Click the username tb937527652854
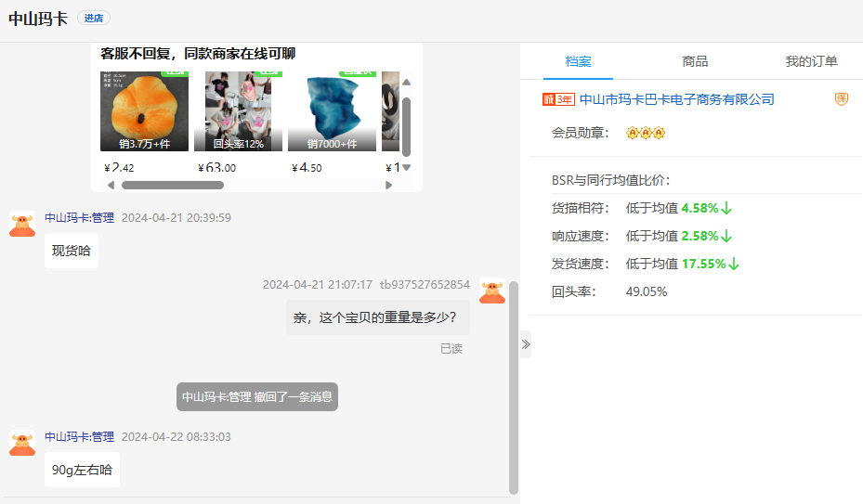 click(425, 284)
